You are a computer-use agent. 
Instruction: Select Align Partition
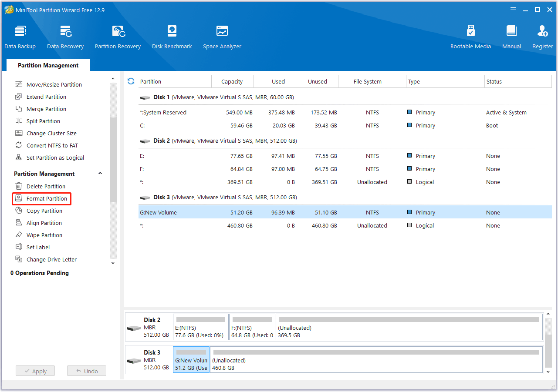(44, 223)
